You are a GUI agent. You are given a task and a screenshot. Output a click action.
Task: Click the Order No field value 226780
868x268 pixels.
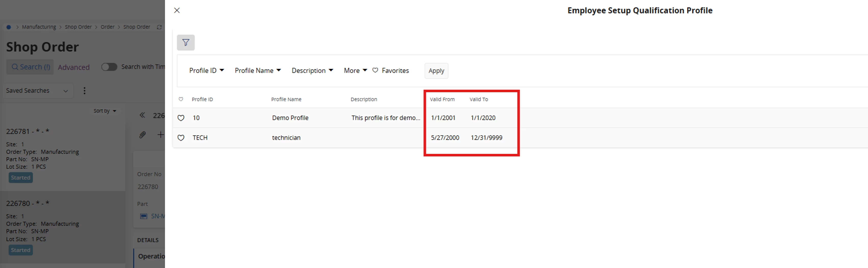click(148, 187)
